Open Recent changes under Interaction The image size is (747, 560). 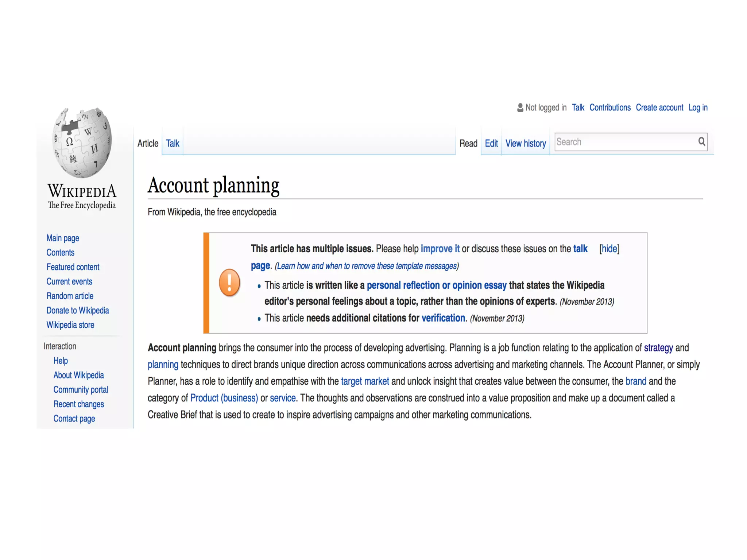point(78,404)
